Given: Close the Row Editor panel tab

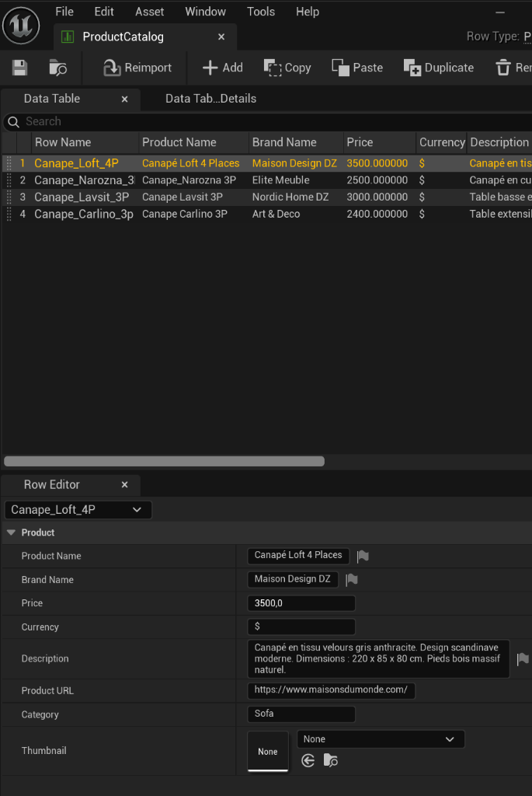Looking at the screenshot, I should (x=125, y=485).
